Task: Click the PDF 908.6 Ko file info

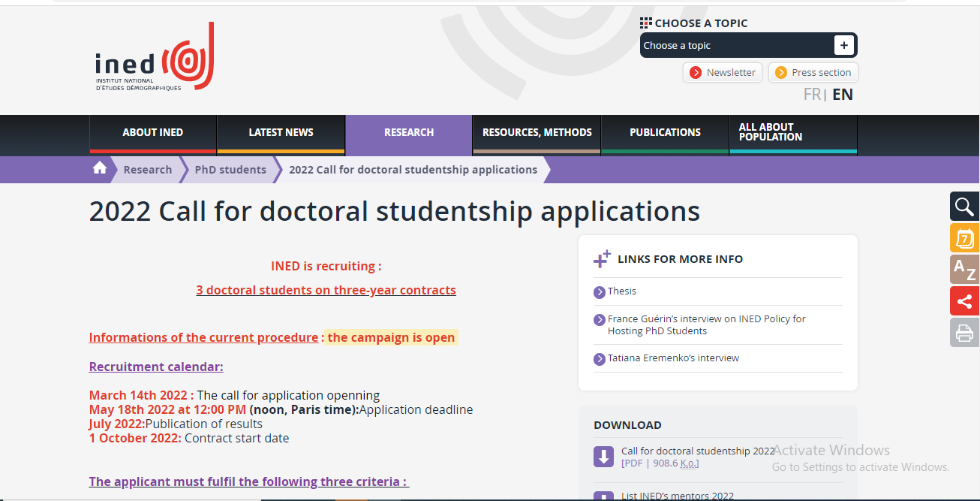Action: tap(660, 463)
